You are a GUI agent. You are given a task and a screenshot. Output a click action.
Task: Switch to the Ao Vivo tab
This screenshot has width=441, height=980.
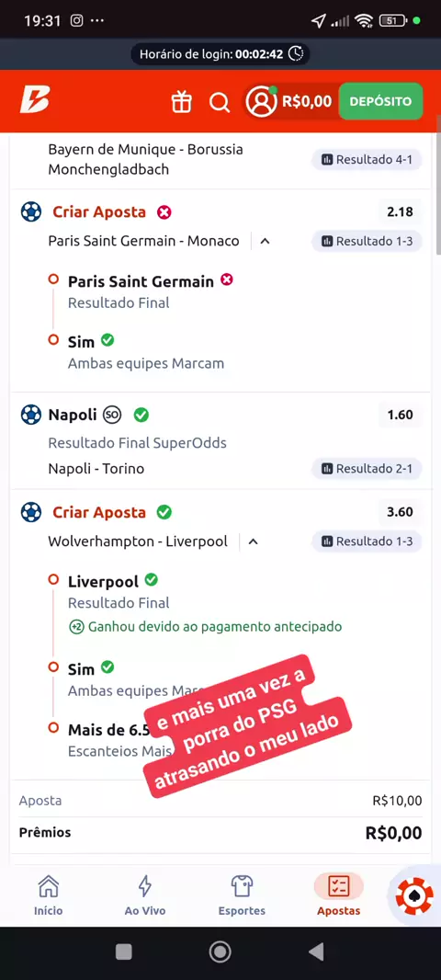(145, 895)
